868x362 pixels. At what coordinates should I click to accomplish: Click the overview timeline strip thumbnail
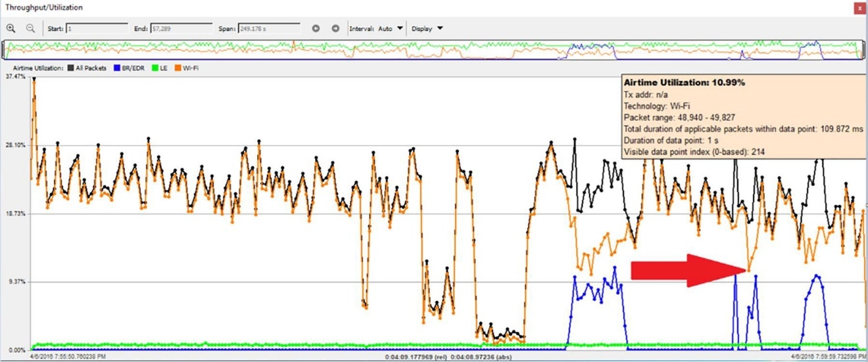pos(433,50)
